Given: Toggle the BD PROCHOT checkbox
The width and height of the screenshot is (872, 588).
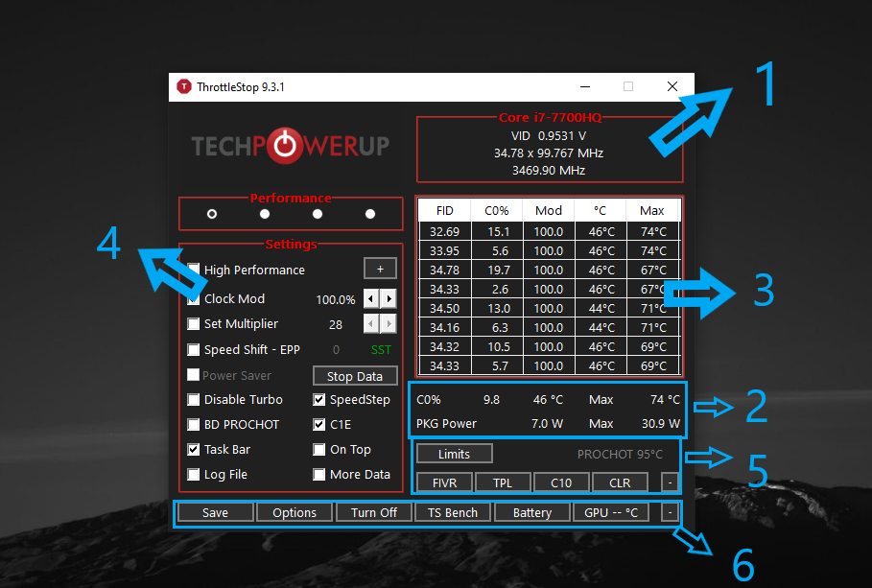Looking at the screenshot, I should (x=193, y=424).
